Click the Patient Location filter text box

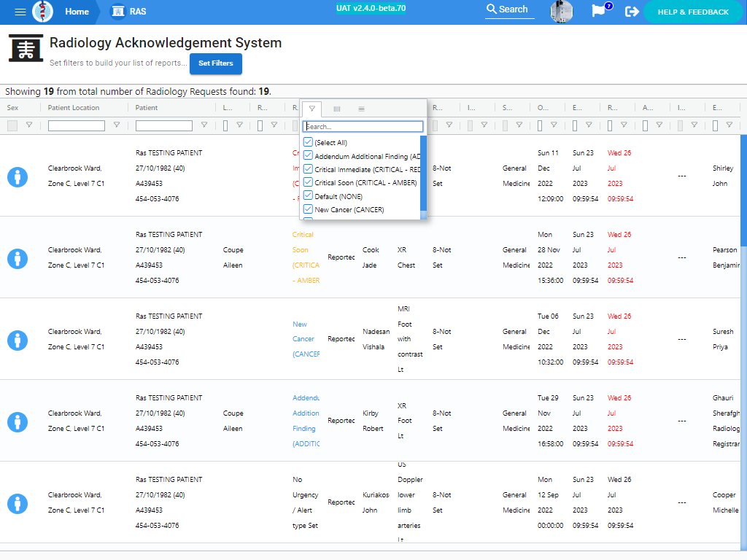[76, 125]
